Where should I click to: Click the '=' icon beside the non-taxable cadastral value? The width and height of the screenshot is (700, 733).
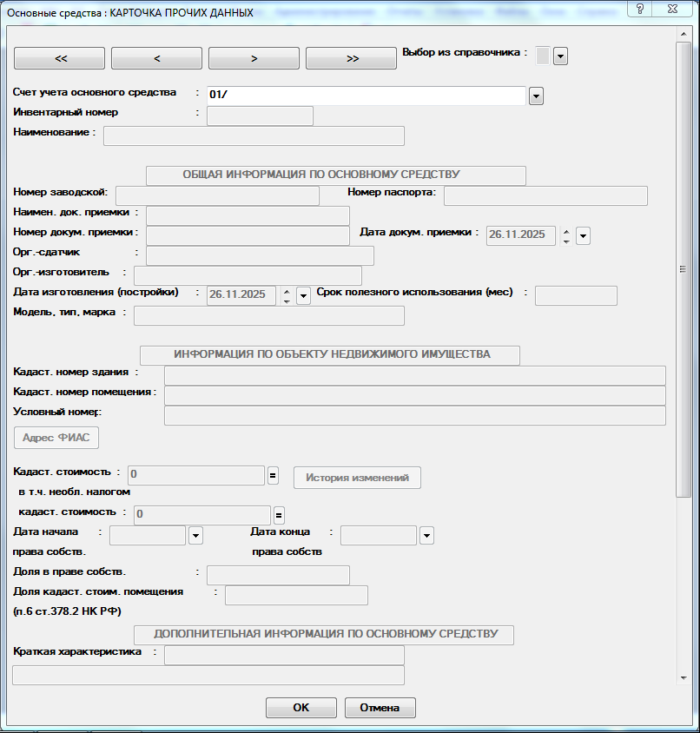[279, 514]
